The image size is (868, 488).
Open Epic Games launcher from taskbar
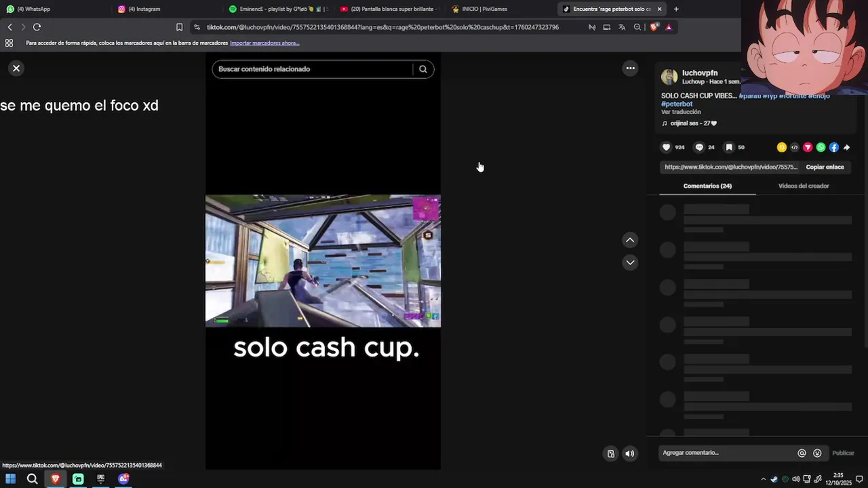[101, 479]
